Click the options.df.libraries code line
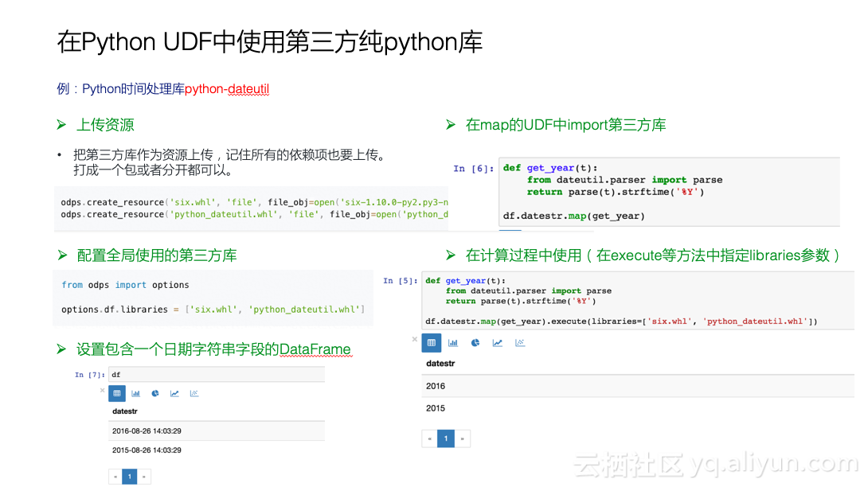Viewport: 868px width, 487px height. pos(213,310)
